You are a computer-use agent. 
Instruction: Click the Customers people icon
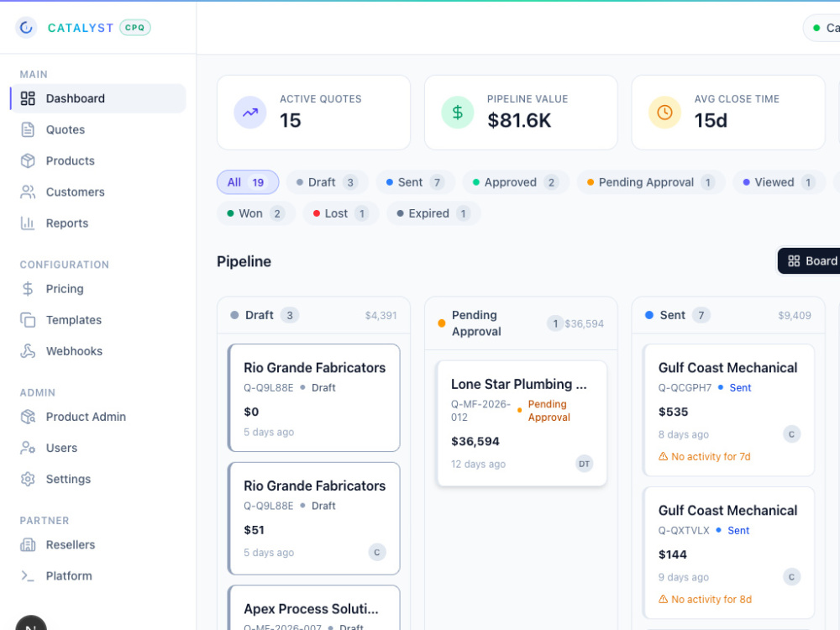pyautogui.click(x=28, y=192)
